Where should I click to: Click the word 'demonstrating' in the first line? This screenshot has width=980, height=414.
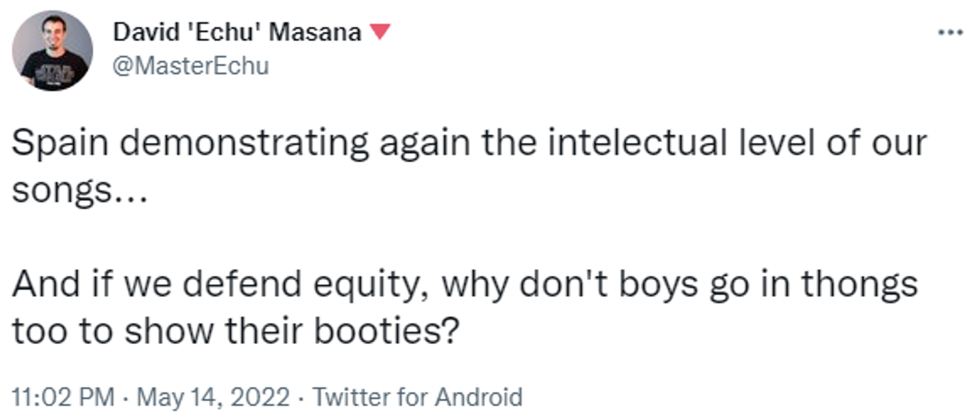(244, 143)
